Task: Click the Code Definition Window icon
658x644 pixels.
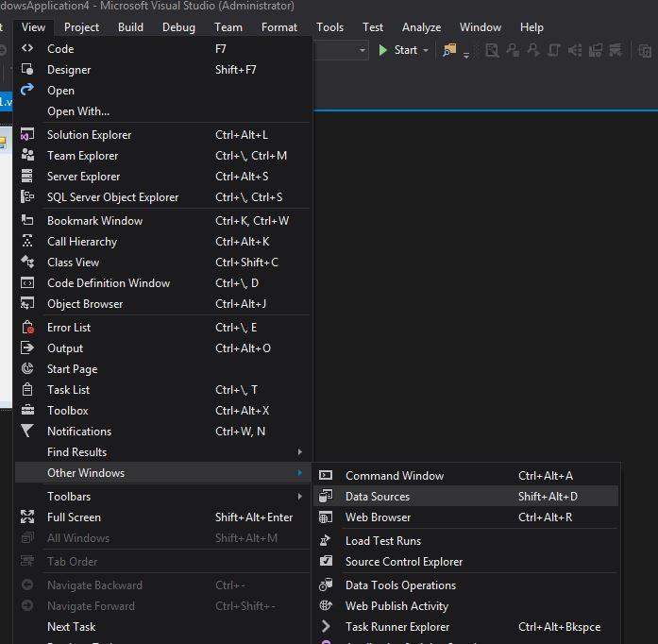Action: click(x=27, y=282)
